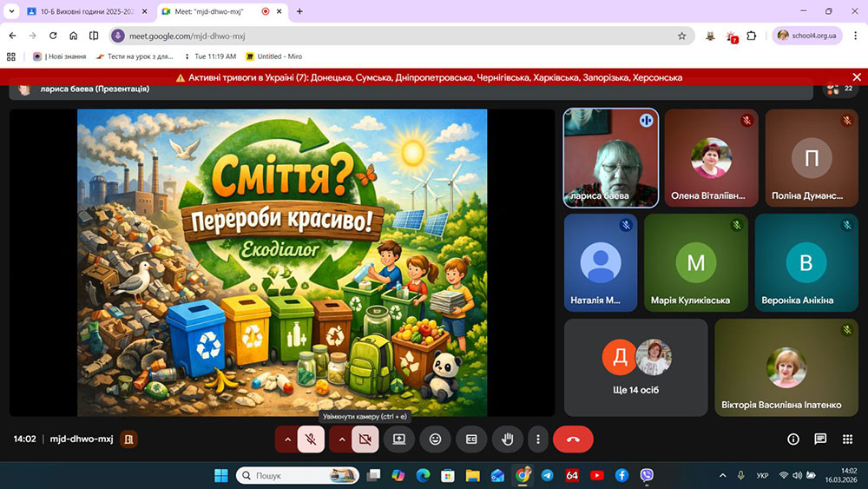Screen dimensions: 868x489
Task: Turn on the camera in Meet
Action: pos(365,439)
